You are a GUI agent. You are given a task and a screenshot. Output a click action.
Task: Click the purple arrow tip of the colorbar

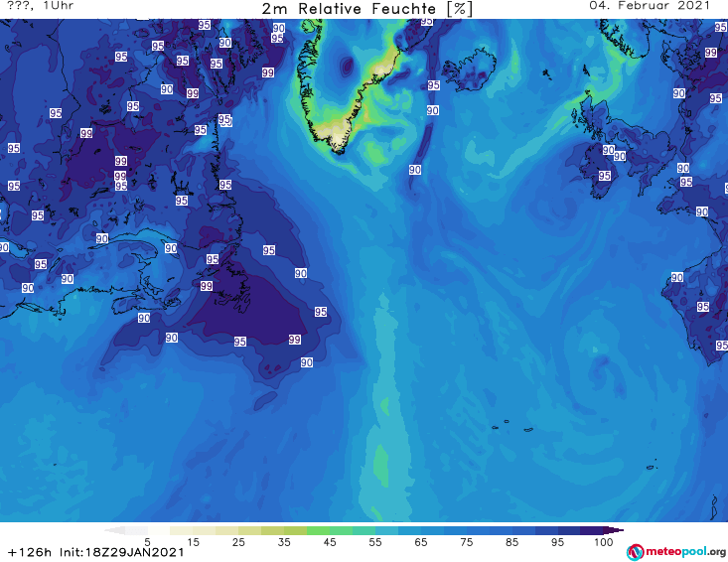[x=614, y=530]
